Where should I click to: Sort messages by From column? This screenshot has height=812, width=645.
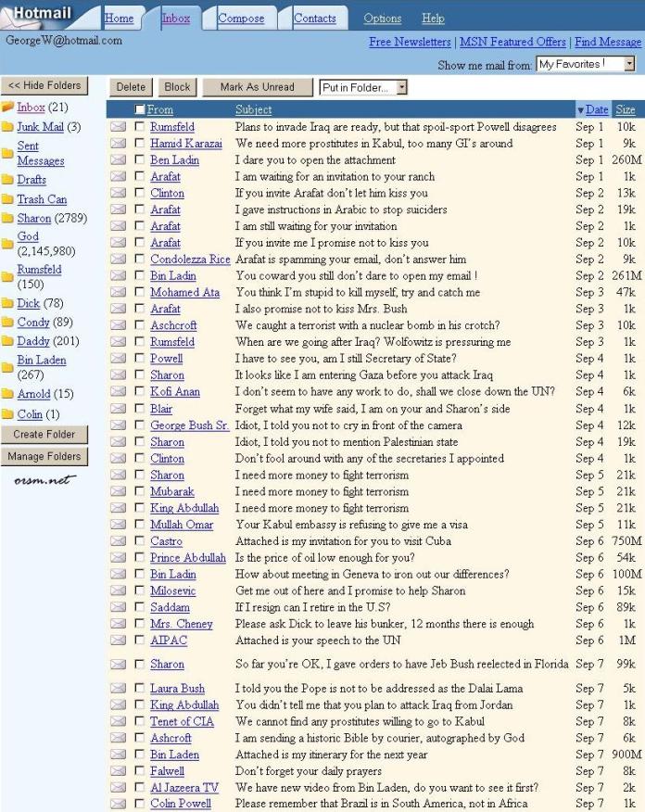point(160,109)
